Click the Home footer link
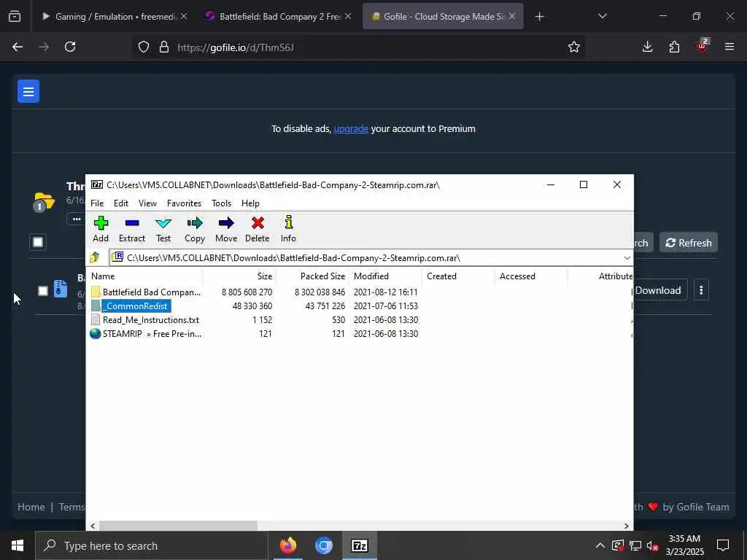The width and height of the screenshot is (747, 560). coord(31,507)
